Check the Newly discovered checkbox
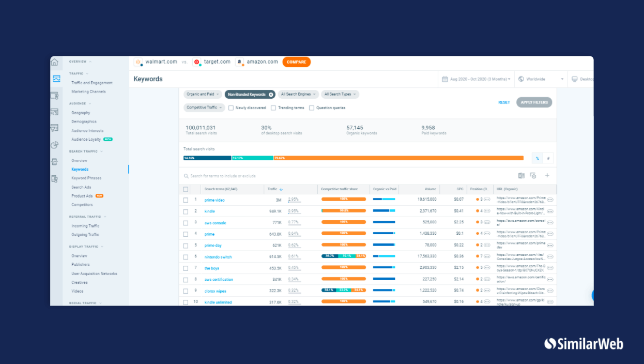Viewport: 644px width, 364px height. pos(231,108)
